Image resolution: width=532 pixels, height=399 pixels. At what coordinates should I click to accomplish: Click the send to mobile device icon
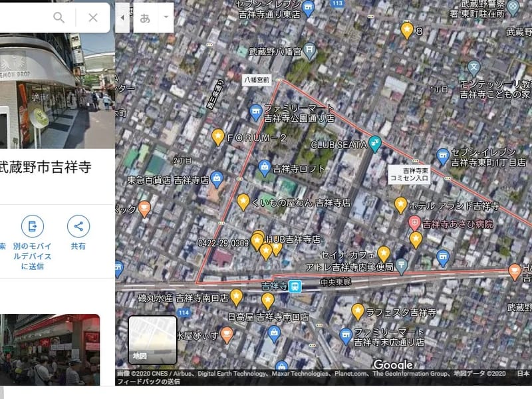tap(33, 226)
